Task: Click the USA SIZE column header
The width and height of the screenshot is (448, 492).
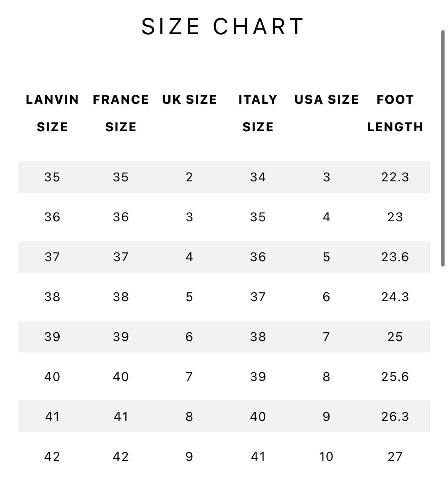Action: tap(326, 100)
